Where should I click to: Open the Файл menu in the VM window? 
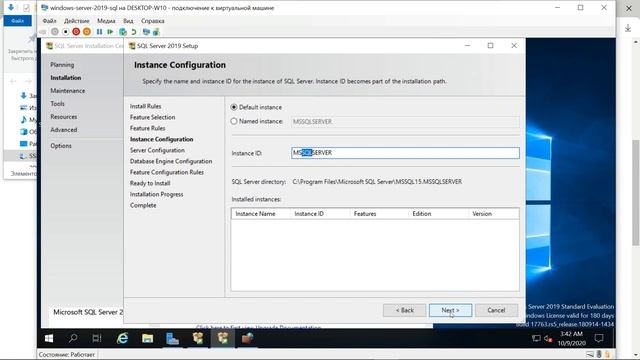click(49, 21)
